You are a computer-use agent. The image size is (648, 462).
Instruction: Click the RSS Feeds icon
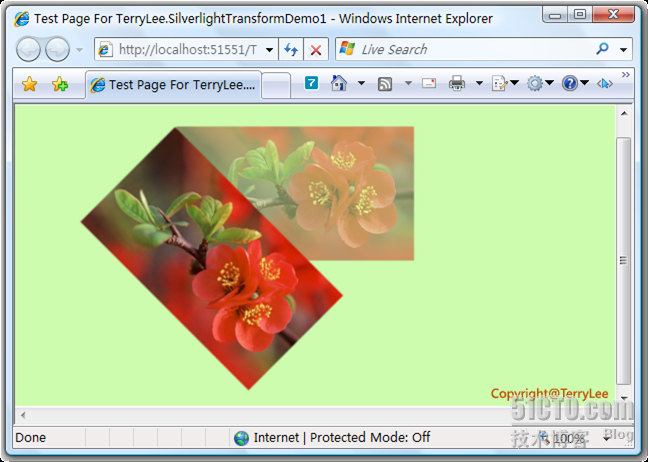click(x=385, y=84)
